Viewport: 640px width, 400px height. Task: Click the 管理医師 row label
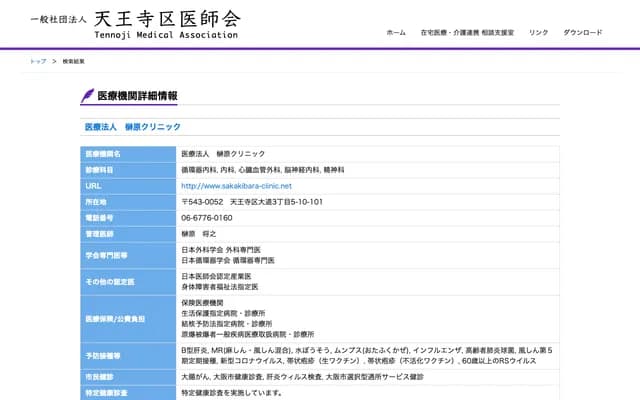pos(100,233)
